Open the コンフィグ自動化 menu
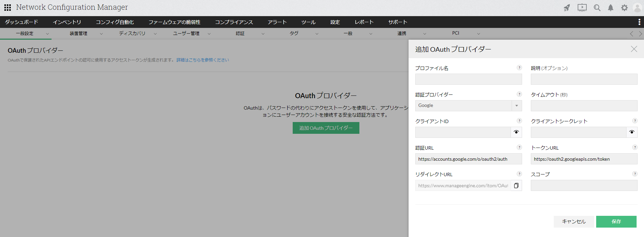The width and height of the screenshot is (644, 237). [115, 22]
